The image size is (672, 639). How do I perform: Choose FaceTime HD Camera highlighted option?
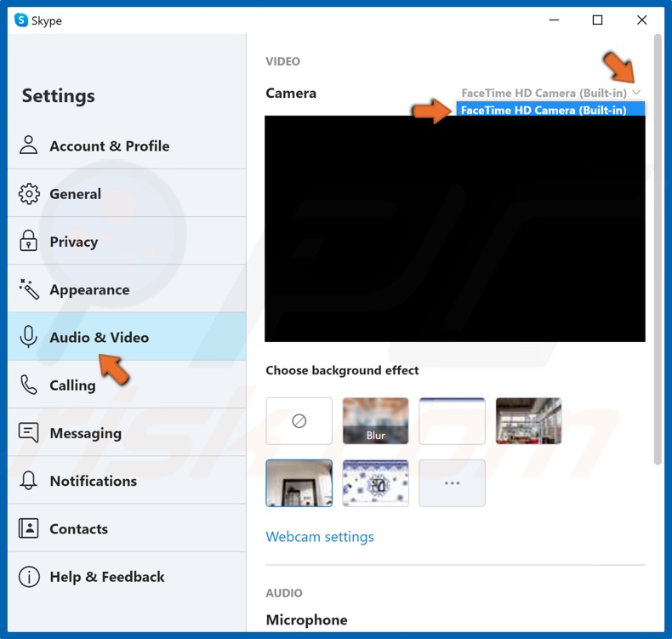[x=550, y=110]
